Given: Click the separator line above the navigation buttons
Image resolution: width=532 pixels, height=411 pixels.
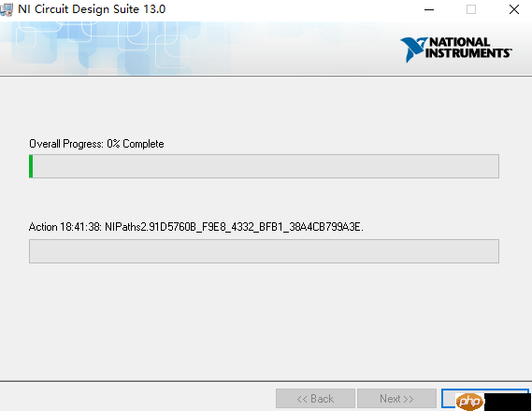Looking at the screenshot, I should [266, 381].
